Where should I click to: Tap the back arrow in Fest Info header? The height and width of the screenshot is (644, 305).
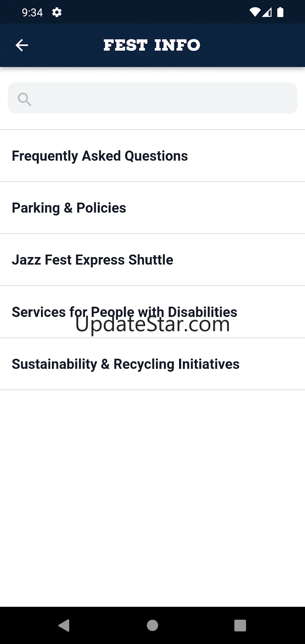point(22,45)
